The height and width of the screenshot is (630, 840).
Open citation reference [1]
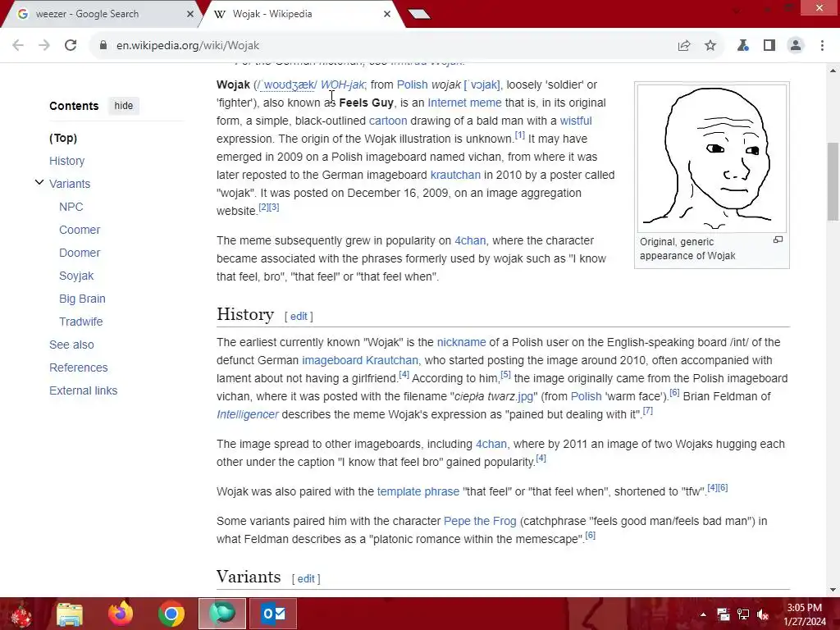(x=519, y=135)
